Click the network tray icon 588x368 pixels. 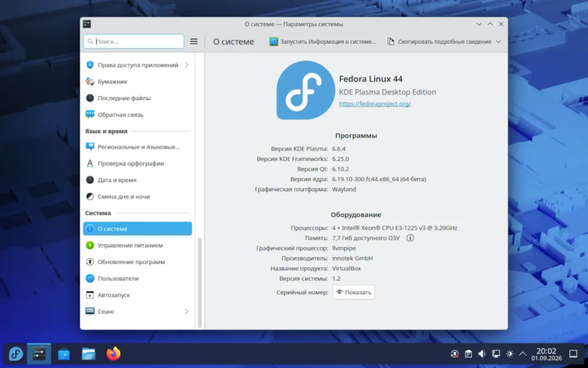coord(496,354)
